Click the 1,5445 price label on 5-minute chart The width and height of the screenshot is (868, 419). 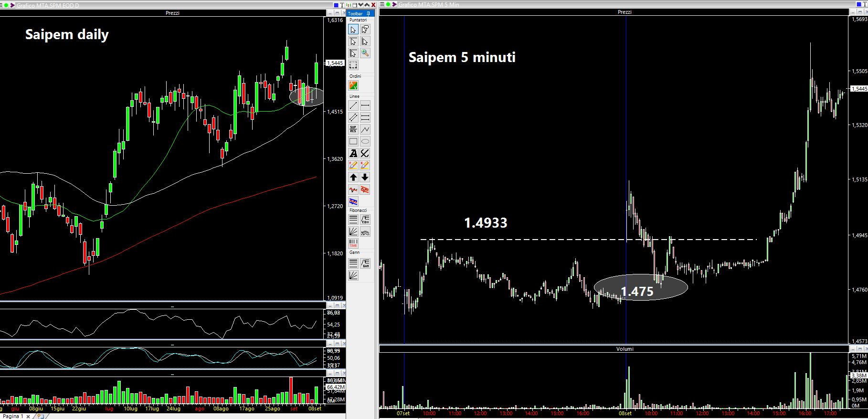(x=858, y=89)
